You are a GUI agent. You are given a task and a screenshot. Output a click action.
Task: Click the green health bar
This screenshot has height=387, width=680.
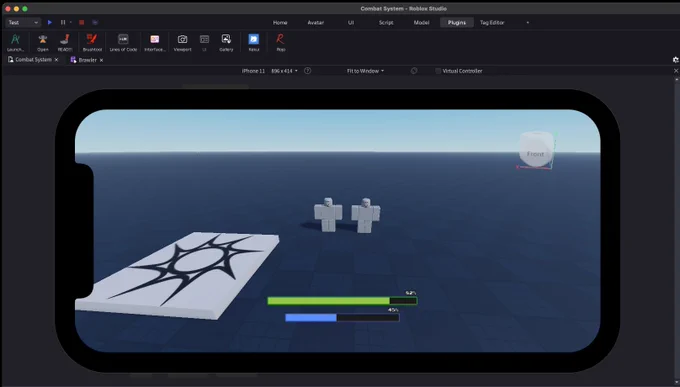(342, 301)
